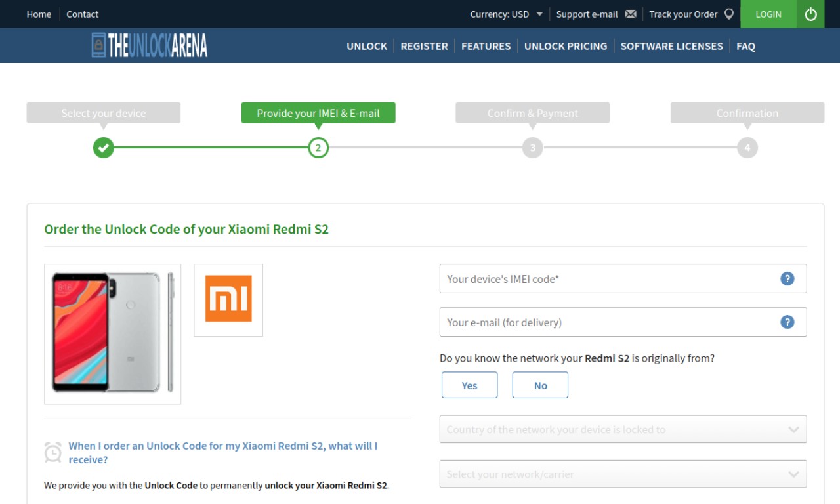Click the sentence 'We provide you with the Unlock Code'
Viewport: 840px width, 504px height.
pyautogui.click(x=217, y=486)
